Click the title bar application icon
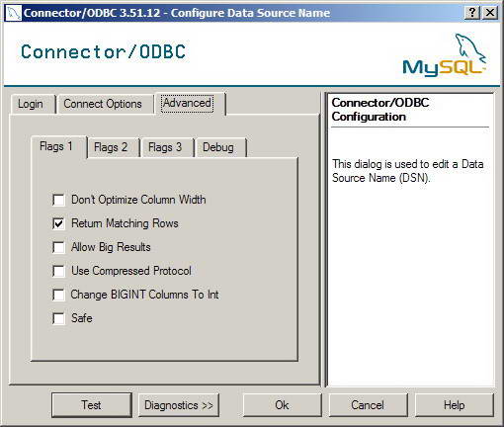The image size is (504, 427). click(14, 13)
